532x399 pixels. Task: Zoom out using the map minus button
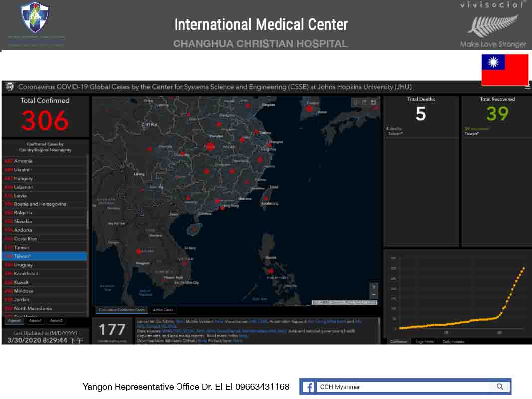click(373, 294)
